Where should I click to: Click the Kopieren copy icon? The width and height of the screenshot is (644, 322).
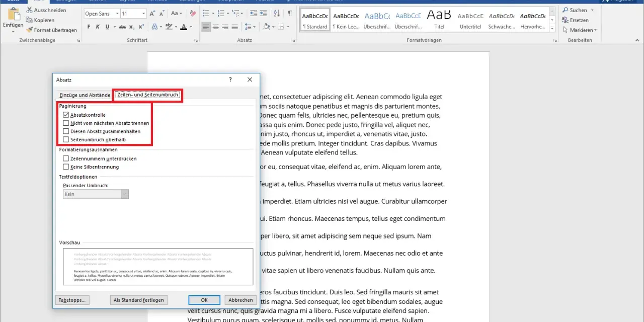coord(30,20)
